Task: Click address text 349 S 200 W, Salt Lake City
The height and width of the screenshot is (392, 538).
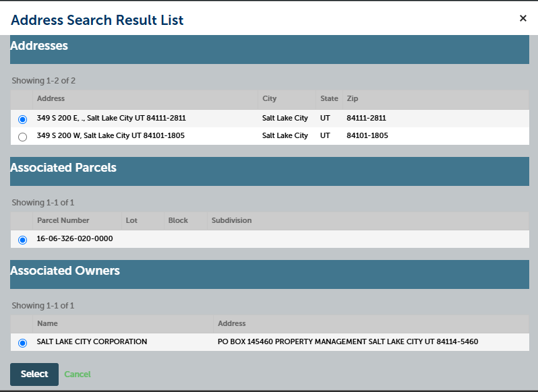Action: [111, 135]
